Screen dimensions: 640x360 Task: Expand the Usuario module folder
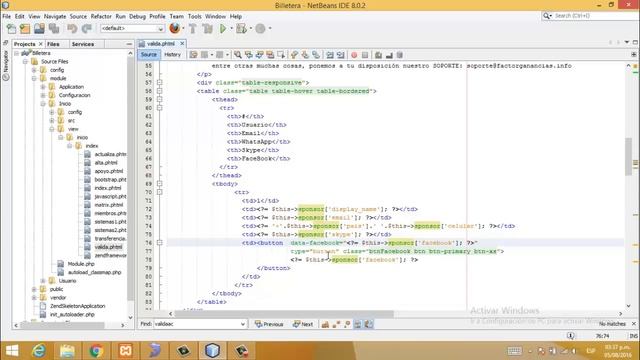(x=43, y=281)
